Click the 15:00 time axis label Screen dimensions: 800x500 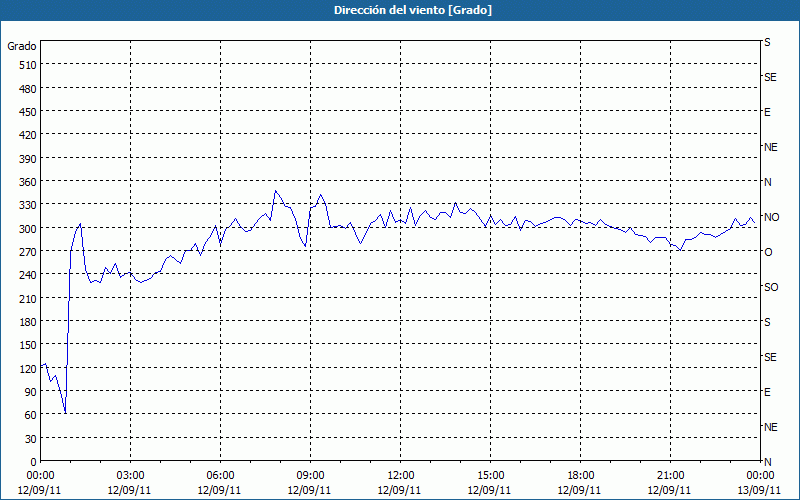click(490, 476)
